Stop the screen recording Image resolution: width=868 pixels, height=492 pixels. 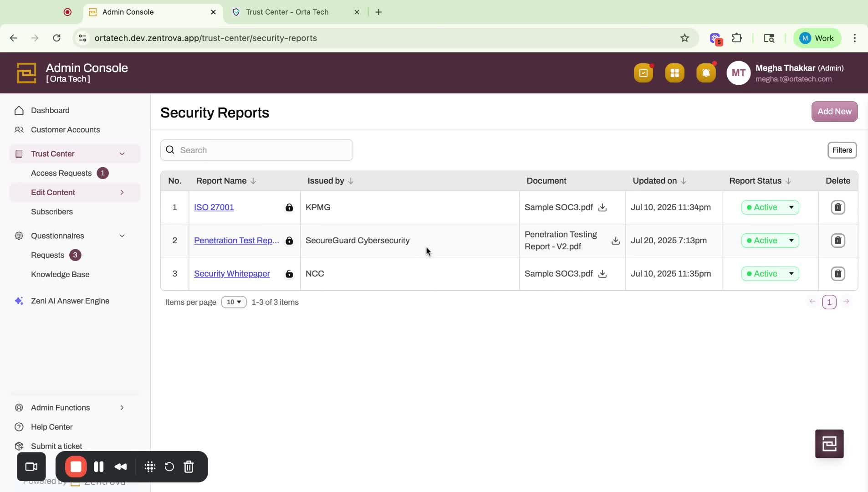(x=76, y=467)
